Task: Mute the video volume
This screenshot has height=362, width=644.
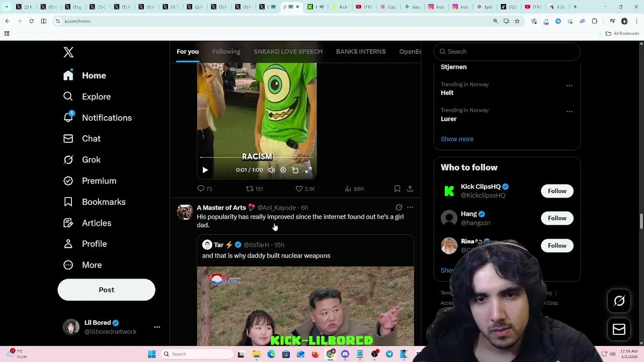Action: click(x=271, y=170)
